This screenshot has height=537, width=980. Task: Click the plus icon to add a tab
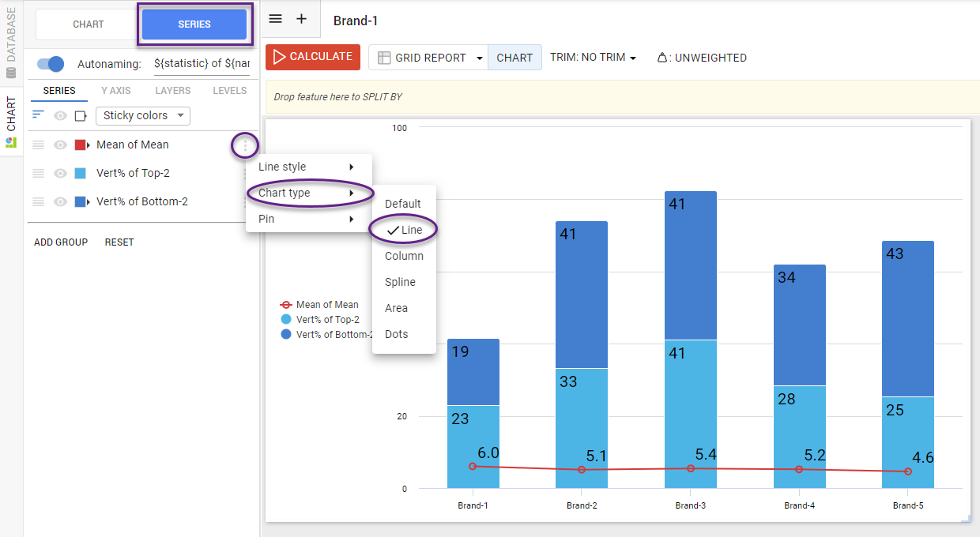(x=301, y=19)
